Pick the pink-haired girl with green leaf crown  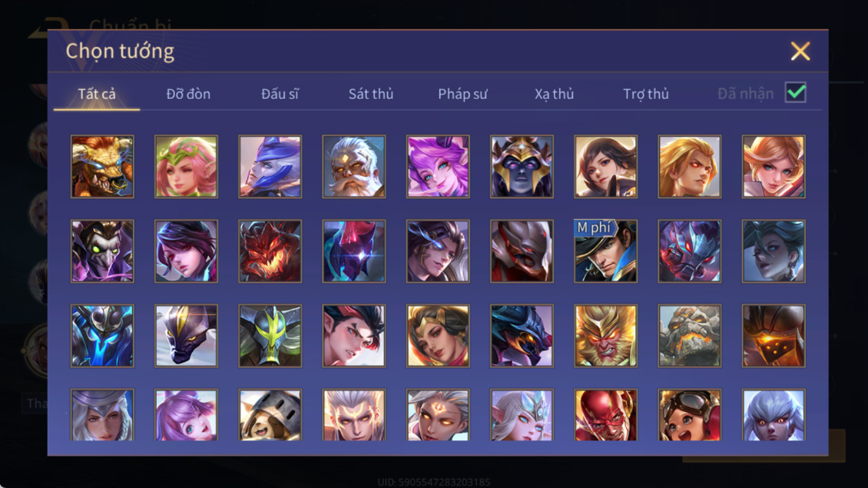click(186, 167)
